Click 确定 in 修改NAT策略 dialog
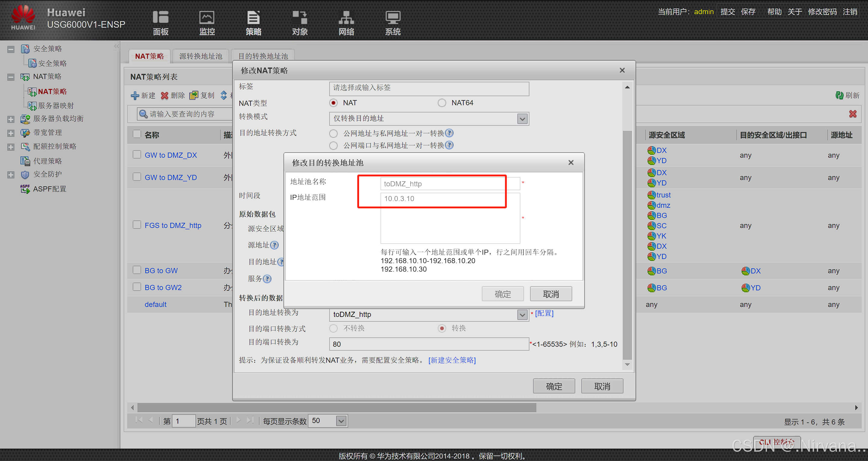Screen dimensions: 868x461 pyautogui.click(x=554, y=386)
